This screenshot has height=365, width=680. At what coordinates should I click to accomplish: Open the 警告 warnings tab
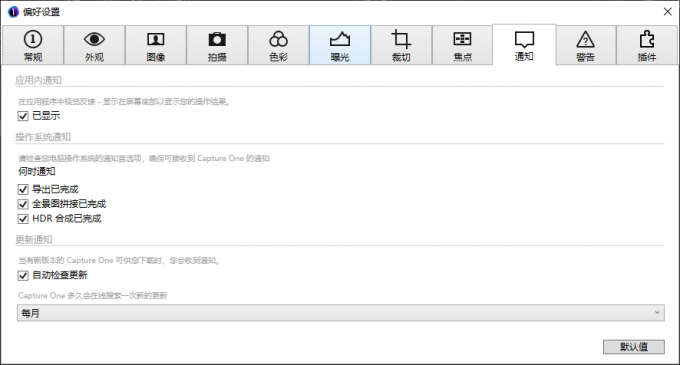click(x=585, y=46)
